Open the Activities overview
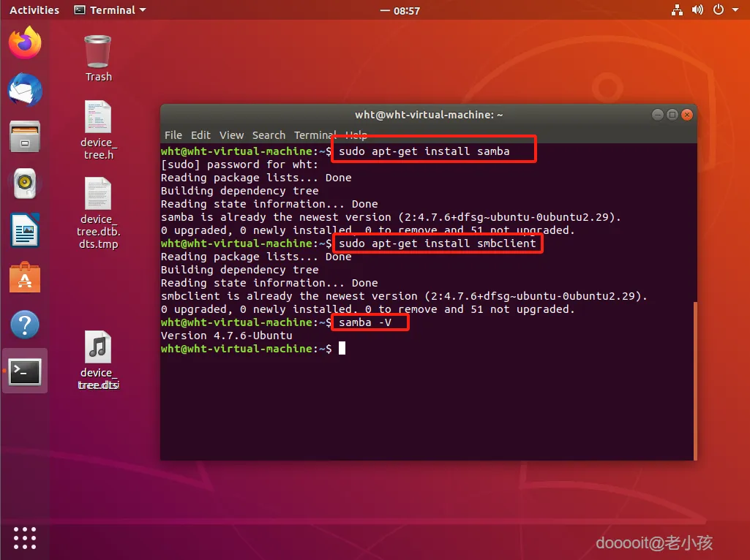Screen dimensions: 750x560 point(34,10)
